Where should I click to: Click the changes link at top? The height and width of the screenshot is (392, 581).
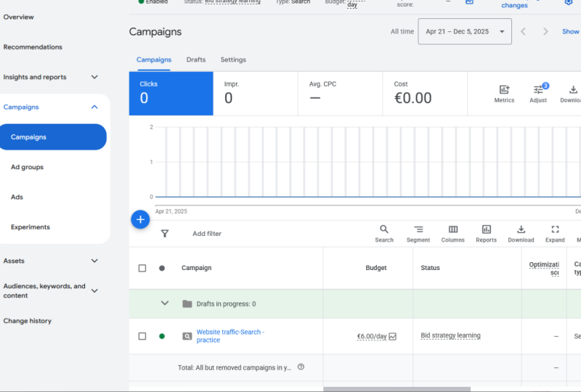514,5
